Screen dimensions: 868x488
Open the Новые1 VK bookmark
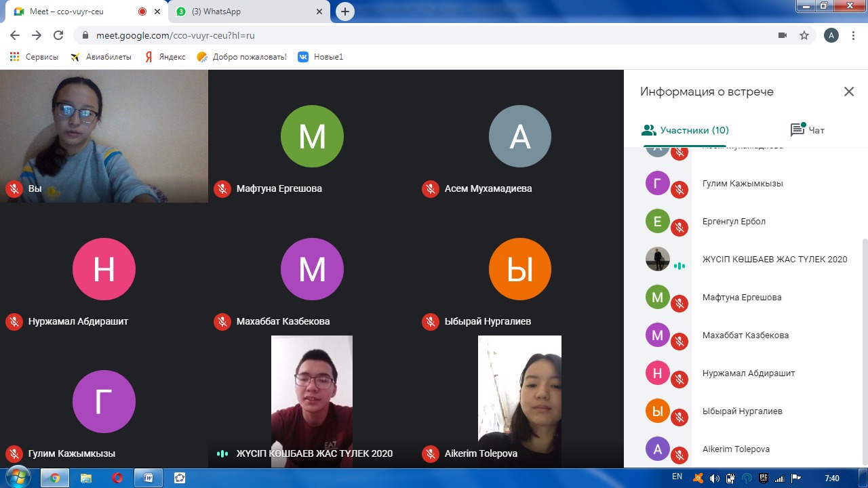point(320,57)
